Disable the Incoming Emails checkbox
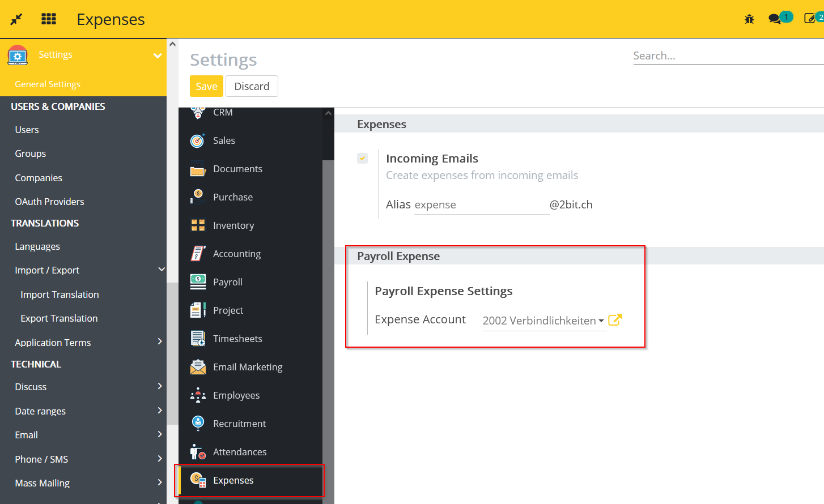This screenshot has width=824, height=504. point(362,158)
